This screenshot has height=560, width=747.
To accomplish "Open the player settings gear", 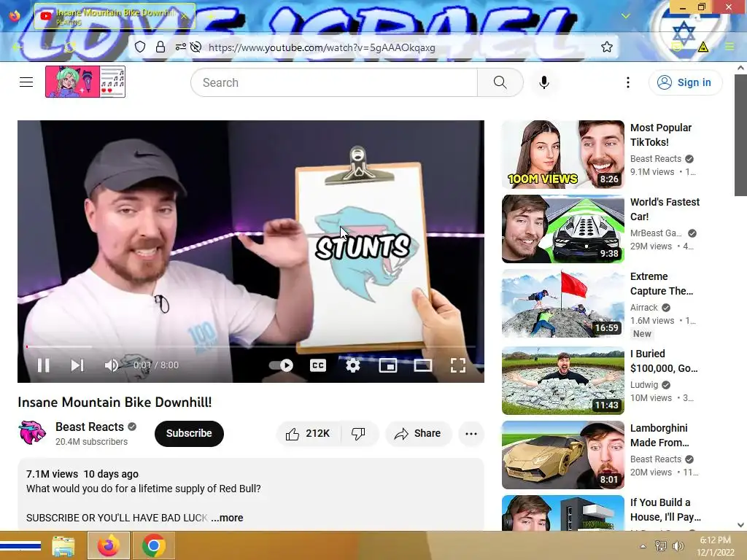I will [x=352, y=365].
